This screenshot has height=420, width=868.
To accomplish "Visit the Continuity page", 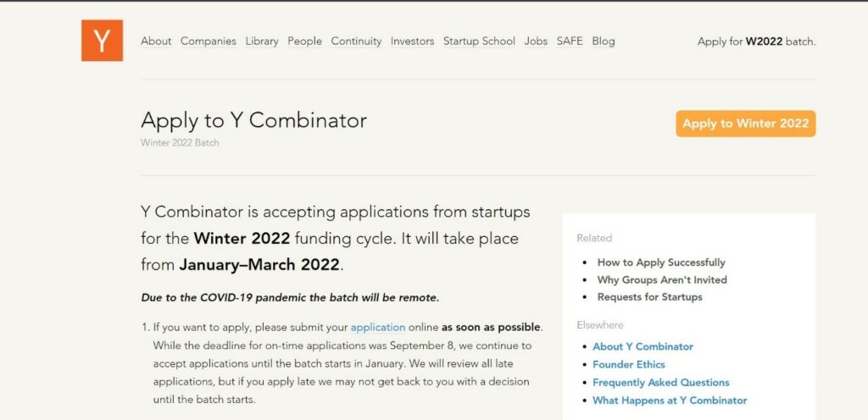I will [356, 41].
